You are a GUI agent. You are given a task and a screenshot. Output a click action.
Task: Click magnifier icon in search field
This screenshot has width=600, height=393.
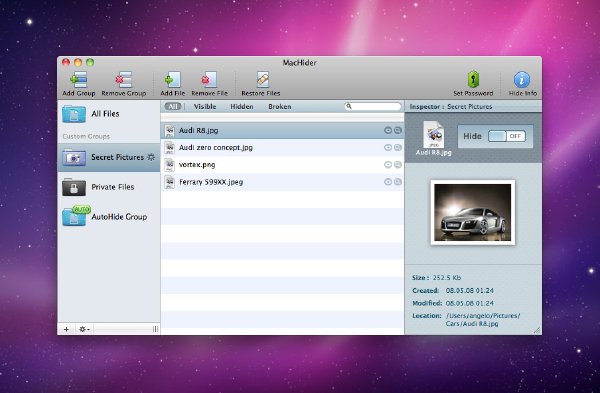349,106
